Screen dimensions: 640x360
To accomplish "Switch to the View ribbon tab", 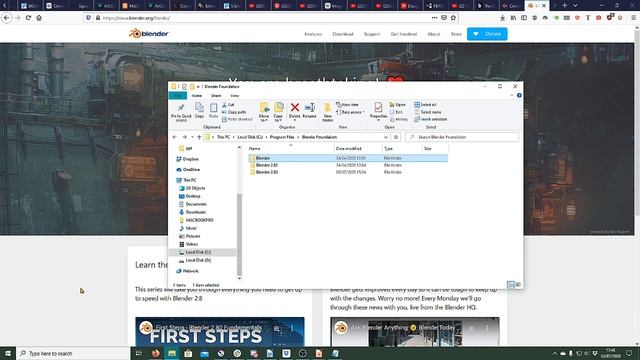I will point(234,96).
